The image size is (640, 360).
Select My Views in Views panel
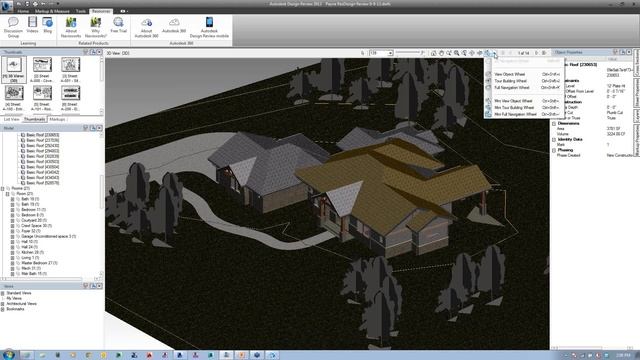click(13, 298)
